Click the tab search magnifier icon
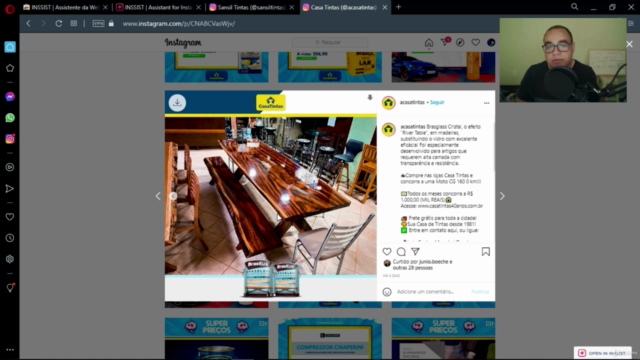Viewport: 640px width, 360px height. click(574, 7)
